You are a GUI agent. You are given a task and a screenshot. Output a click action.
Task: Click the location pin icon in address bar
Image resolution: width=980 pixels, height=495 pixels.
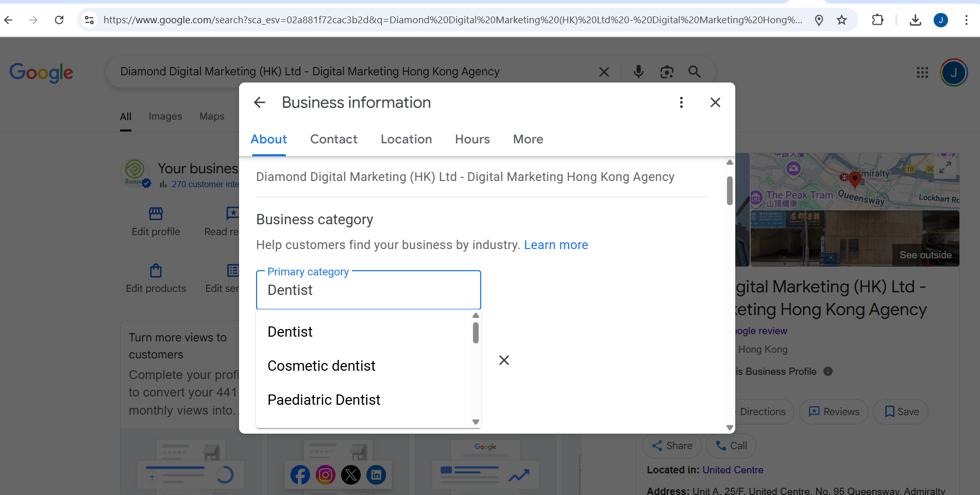click(819, 20)
